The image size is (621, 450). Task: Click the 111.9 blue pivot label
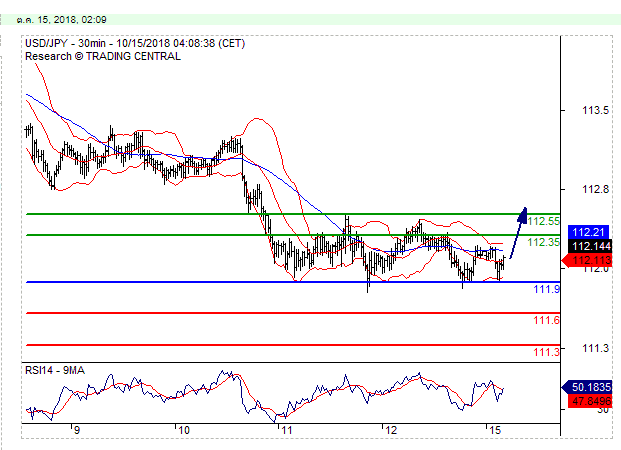(545, 289)
